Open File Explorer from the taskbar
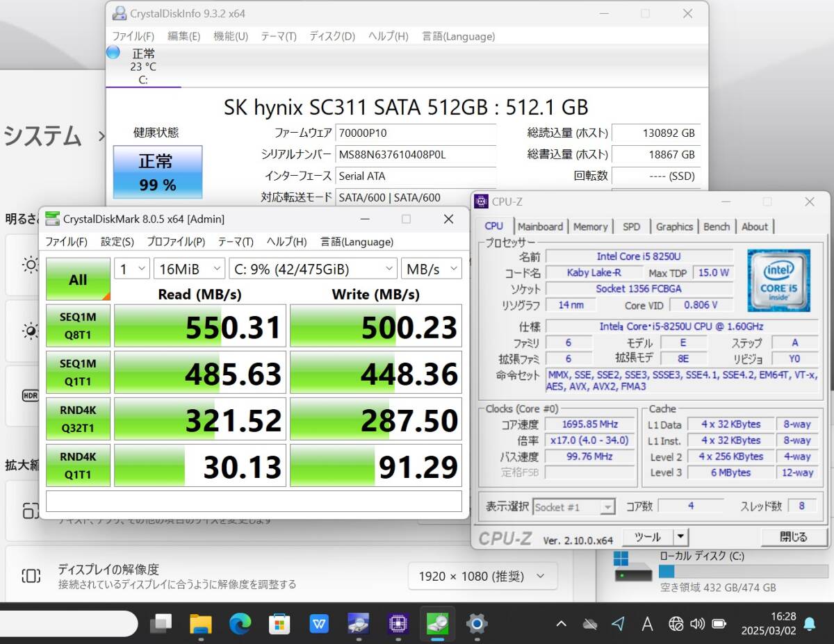The height and width of the screenshot is (644, 834). 201,624
